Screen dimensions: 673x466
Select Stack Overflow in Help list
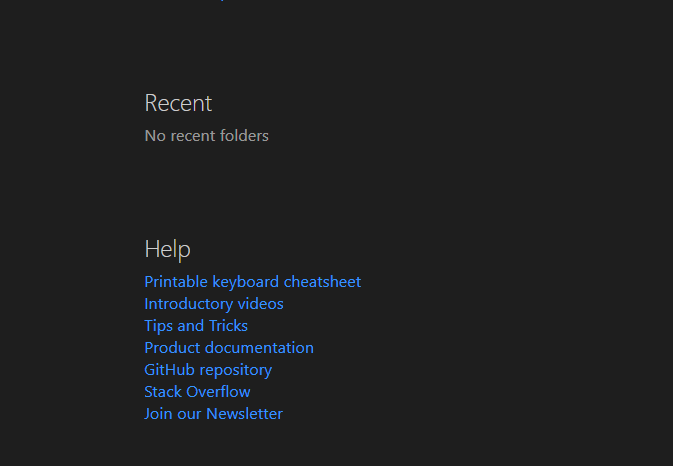(197, 392)
